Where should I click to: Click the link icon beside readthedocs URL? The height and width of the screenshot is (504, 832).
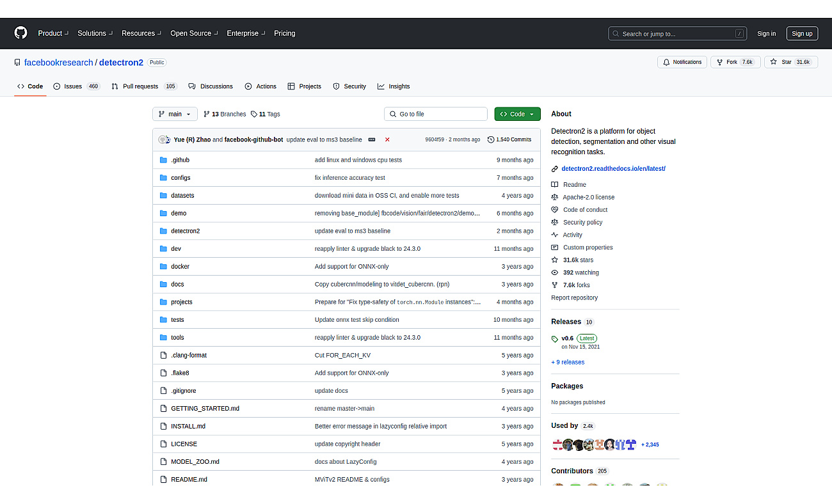point(555,169)
